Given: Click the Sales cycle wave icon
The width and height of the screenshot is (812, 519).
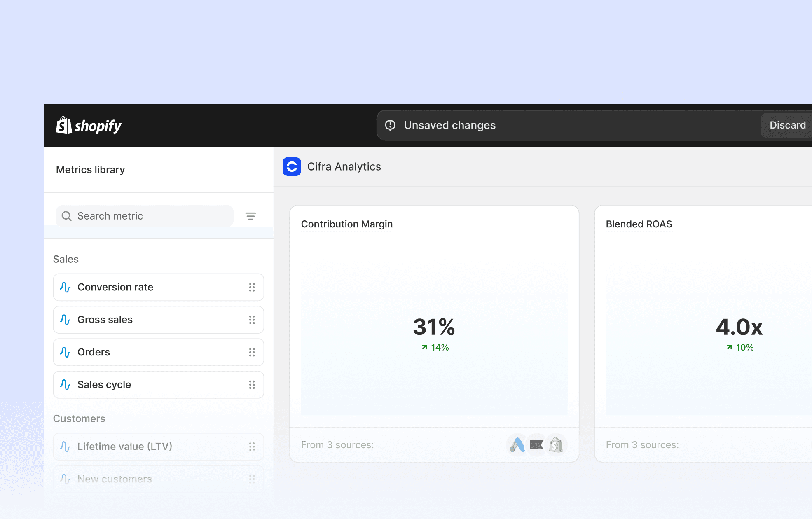Looking at the screenshot, I should click(65, 385).
